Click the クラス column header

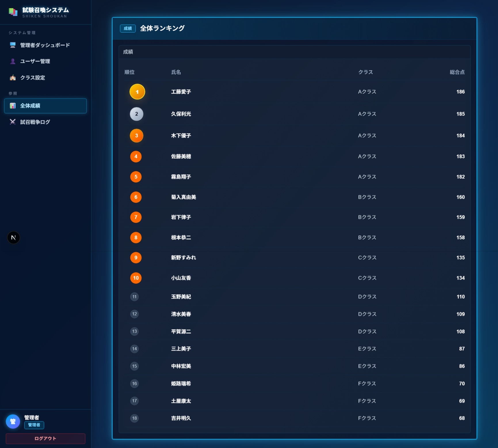[366, 72]
